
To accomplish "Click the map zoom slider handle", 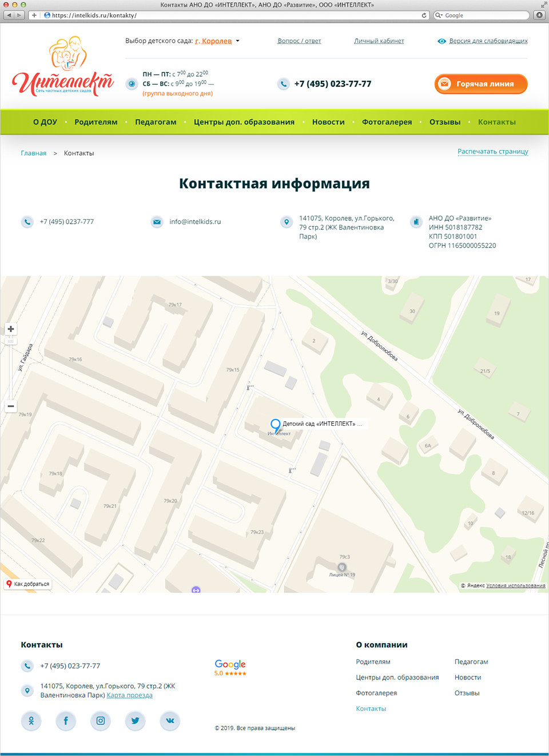I will [11, 342].
